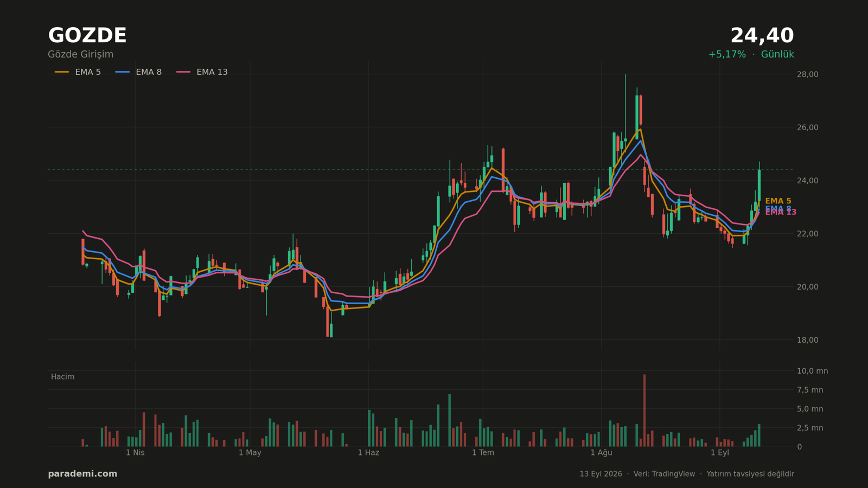Click the +5,17% daily change text
This screenshot has width=868, height=488.
[726, 54]
